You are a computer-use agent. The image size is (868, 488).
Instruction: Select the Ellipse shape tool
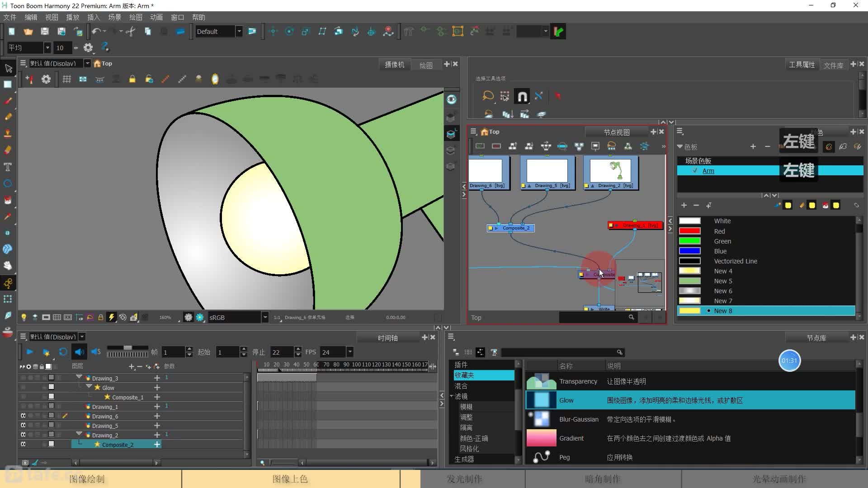tap(8, 183)
